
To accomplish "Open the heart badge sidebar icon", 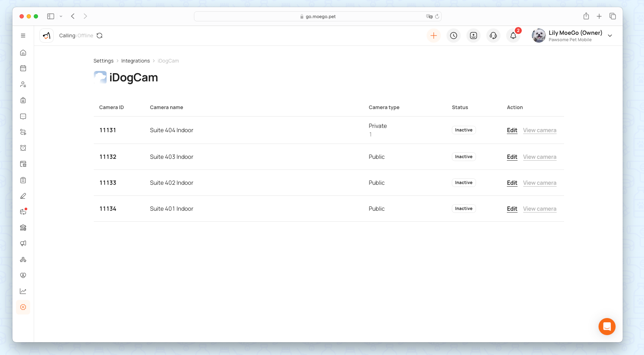I will pos(23,275).
